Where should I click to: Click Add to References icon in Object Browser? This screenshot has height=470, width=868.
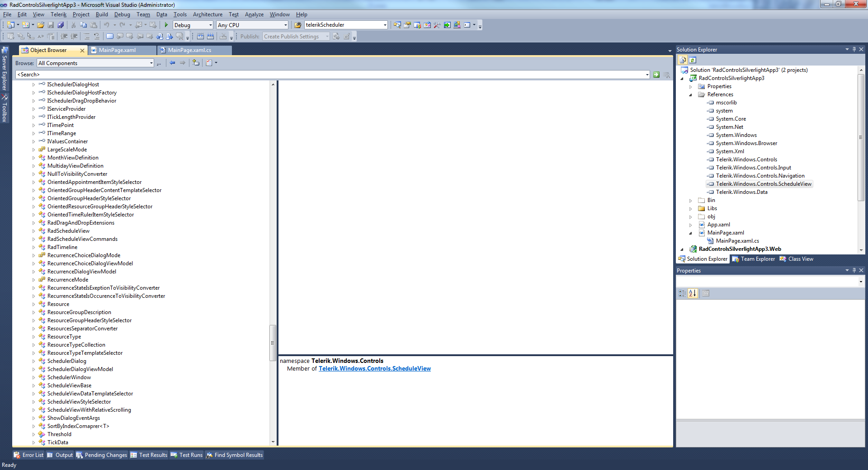196,63
